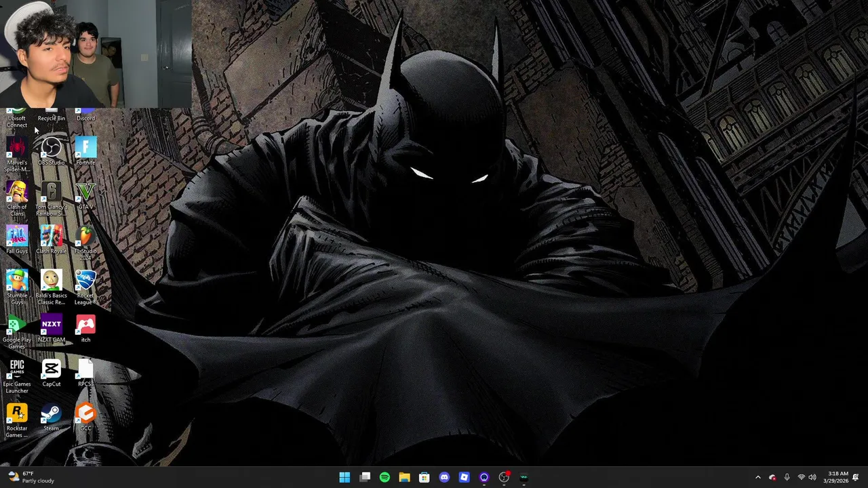Select the CapCut desktop shortcut
Image resolution: width=868 pixels, height=488 pixels.
[x=52, y=373]
